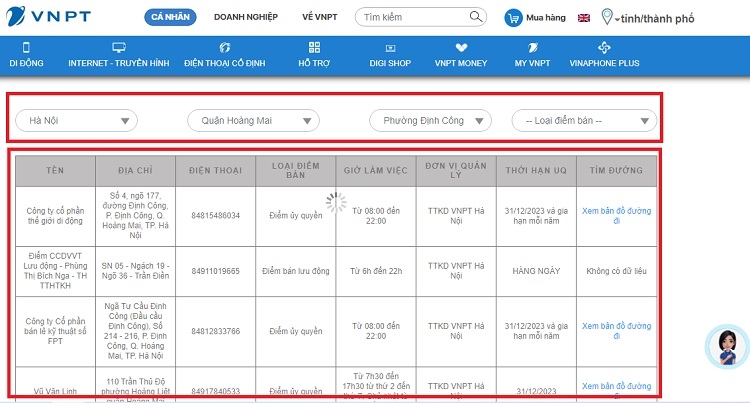This screenshot has height=403, width=750.
Task: Open the Hỗ Trợ grid icon
Action: pos(314,47)
